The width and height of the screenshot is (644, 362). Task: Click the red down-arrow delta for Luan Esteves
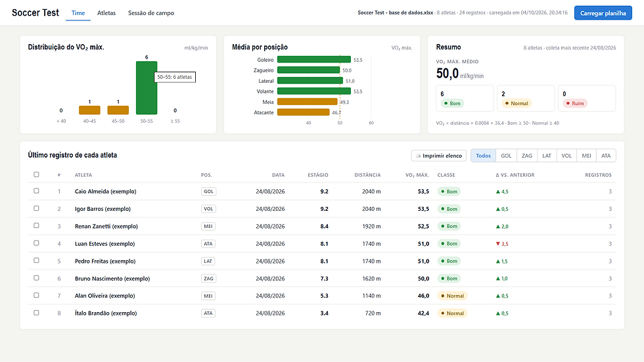502,244
